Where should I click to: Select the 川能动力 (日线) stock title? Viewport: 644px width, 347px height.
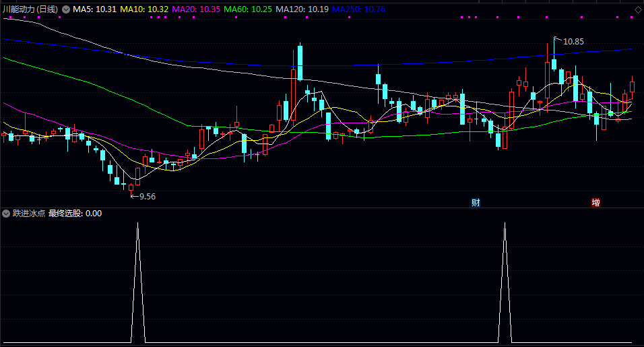click(x=30, y=9)
